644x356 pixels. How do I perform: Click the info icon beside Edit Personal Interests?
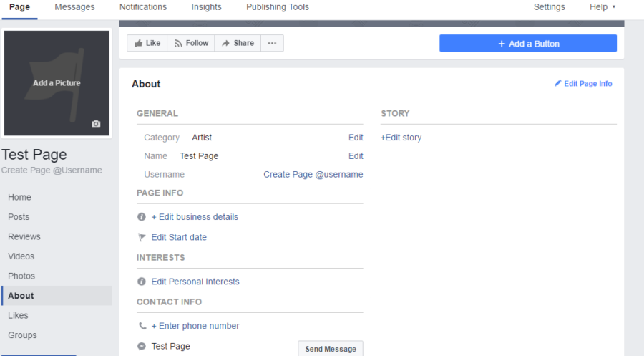coord(141,282)
